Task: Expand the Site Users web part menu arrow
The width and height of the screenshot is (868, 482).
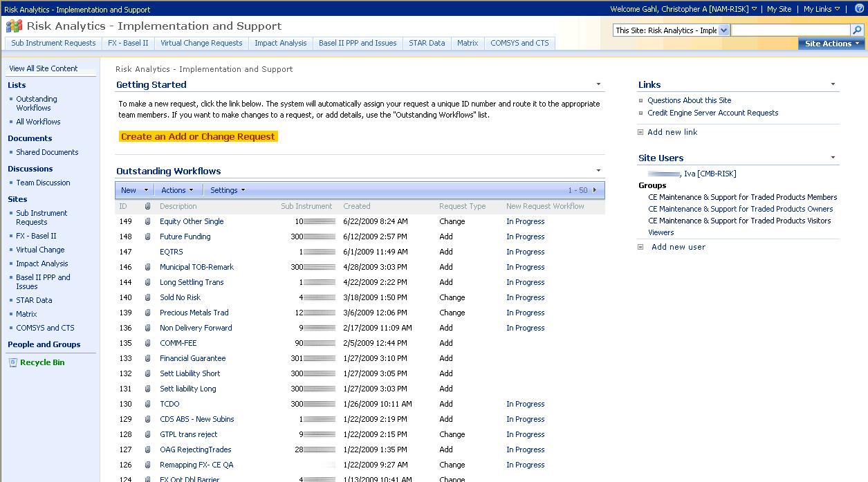Action: 833,158
